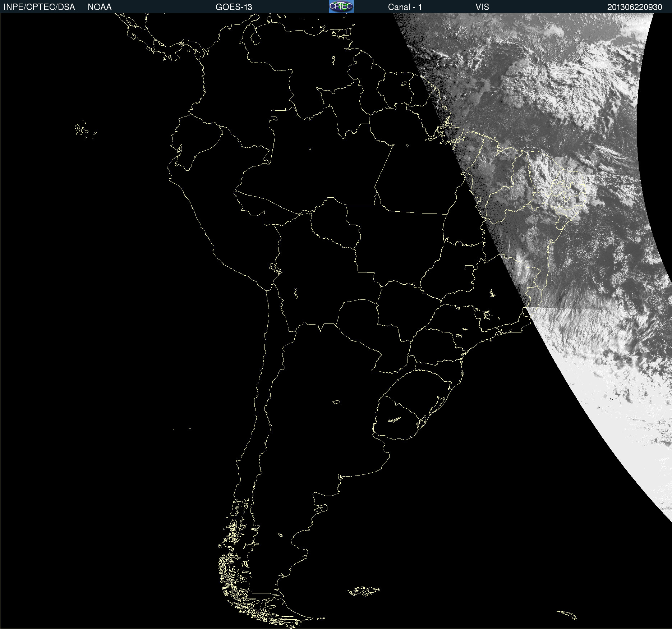Screen dimensions: 672x629
Task: Click the Lake Poopó outline in Bolivia
Action: [x=296, y=293]
